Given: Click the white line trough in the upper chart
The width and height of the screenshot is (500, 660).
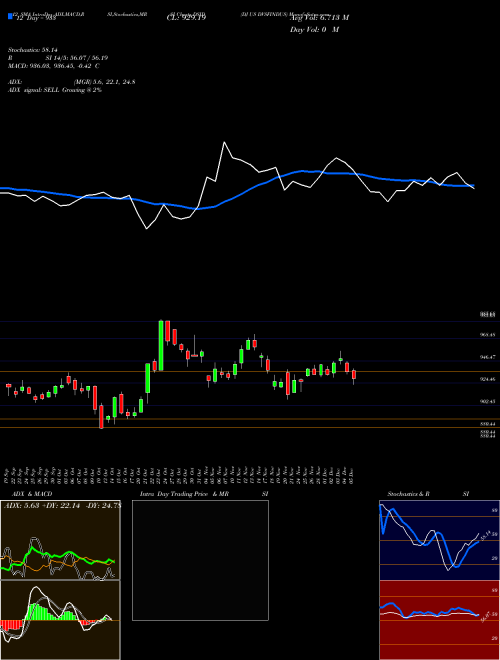Looking at the screenshot, I should click(146, 229).
